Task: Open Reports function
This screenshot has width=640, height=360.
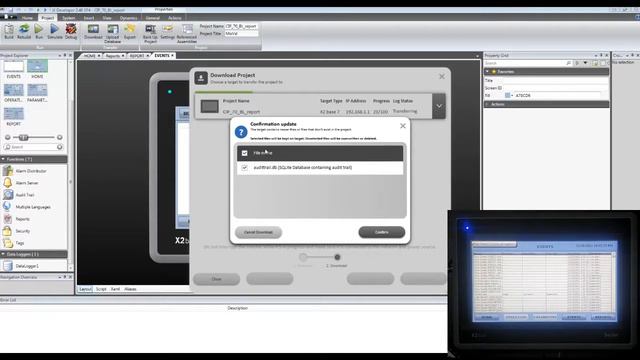Action: click(x=17, y=219)
